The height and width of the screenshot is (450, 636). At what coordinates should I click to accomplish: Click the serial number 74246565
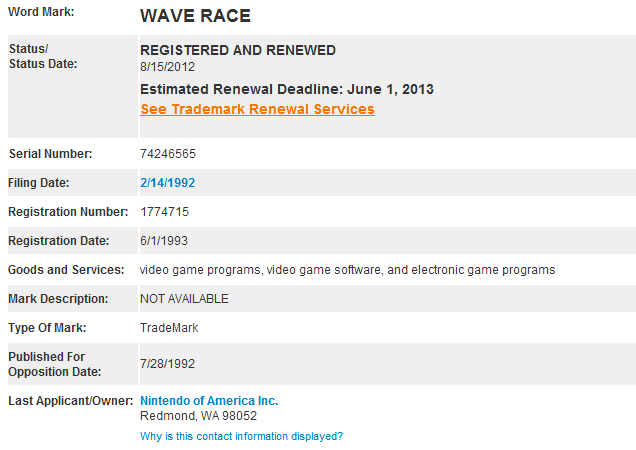point(168,154)
